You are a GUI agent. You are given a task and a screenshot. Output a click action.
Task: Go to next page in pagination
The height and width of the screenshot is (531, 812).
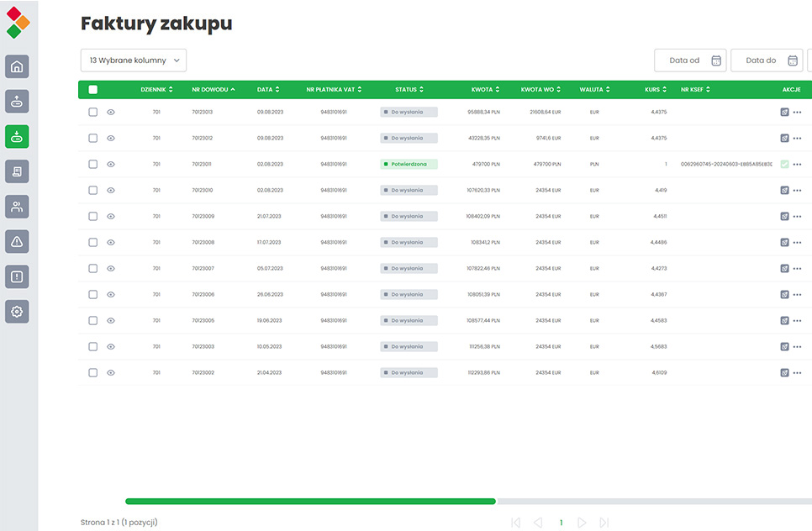click(582, 523)
